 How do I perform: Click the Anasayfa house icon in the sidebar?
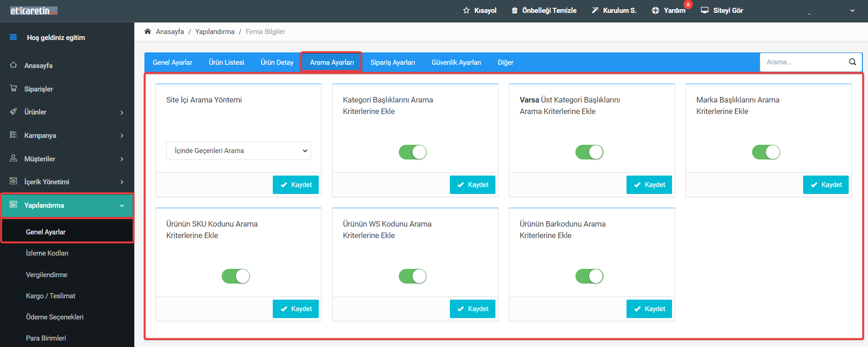(14, 65)
